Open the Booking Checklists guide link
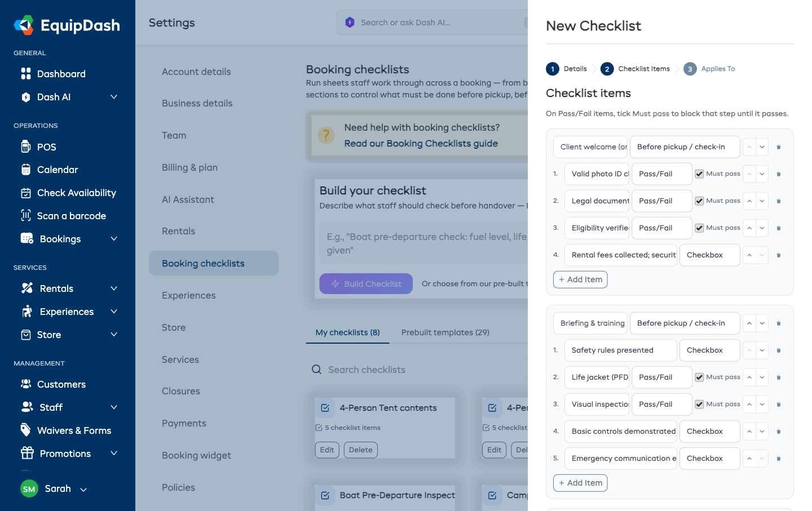 (x=421, y=144)
